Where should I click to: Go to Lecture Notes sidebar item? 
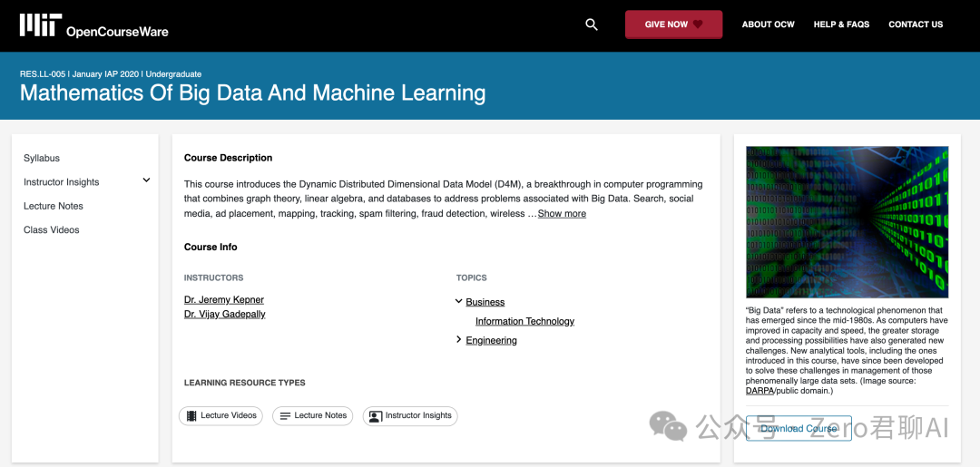pos(54,206)
